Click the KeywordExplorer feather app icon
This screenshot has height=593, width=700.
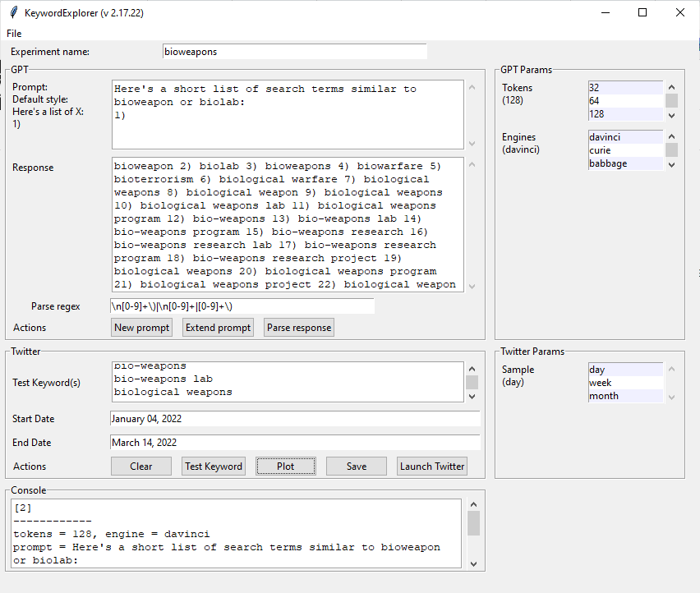[x=13, y=12]
